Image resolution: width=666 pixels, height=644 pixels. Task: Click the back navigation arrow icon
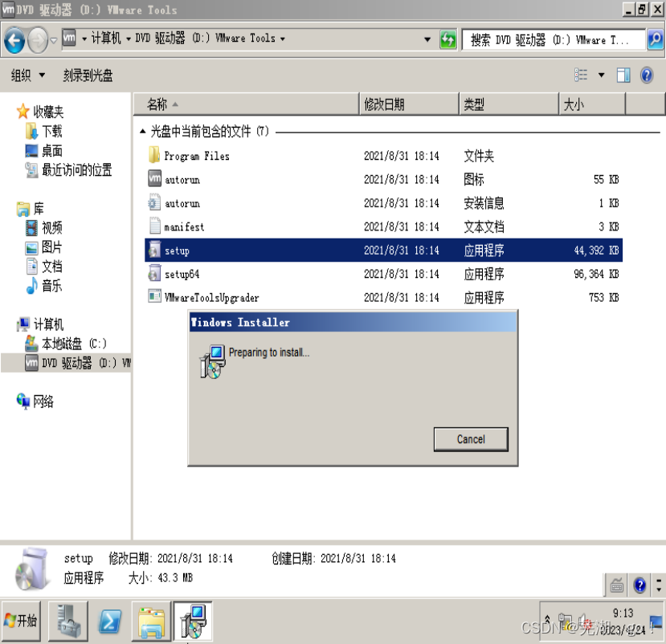pyautogui.click(x=14, y=39)
